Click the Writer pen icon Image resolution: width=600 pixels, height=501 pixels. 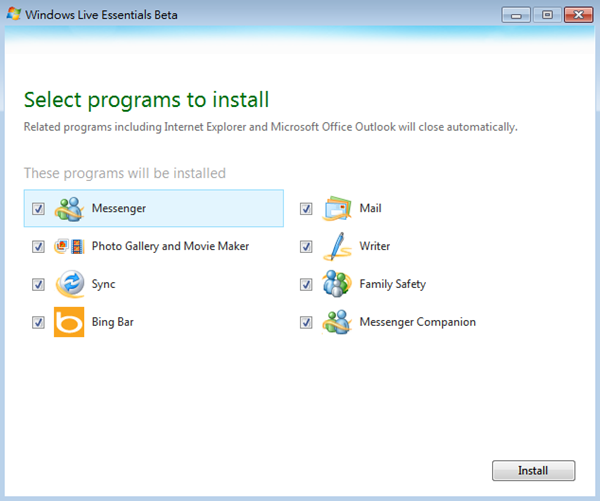[x=337, y=246]
